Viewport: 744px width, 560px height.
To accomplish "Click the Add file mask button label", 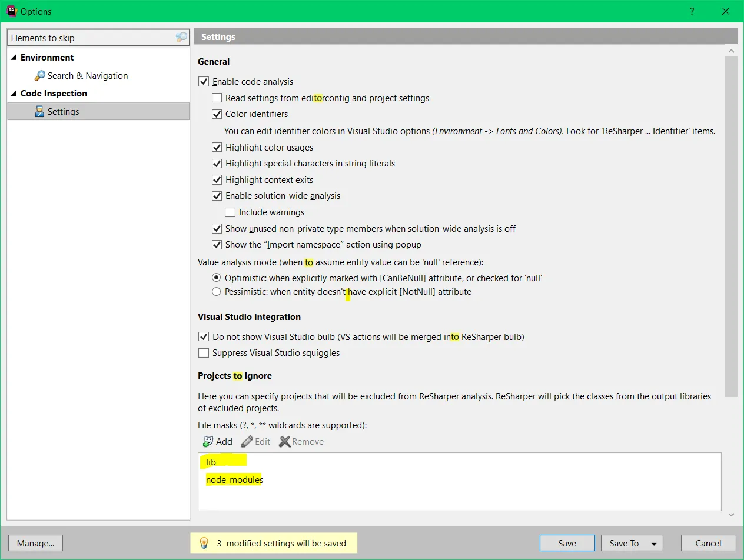I will (x=224, y=442).
